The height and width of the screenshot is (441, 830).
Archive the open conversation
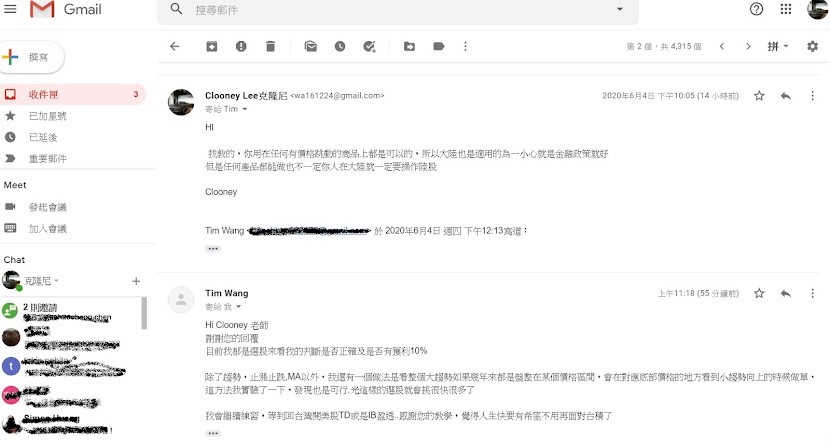point(211,47)
